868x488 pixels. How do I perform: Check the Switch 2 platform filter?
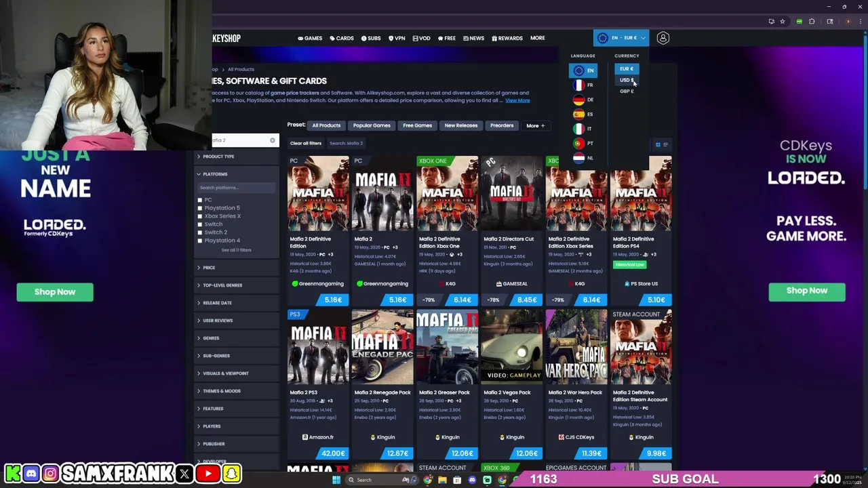pyautogui.click(x=200, y=232)
